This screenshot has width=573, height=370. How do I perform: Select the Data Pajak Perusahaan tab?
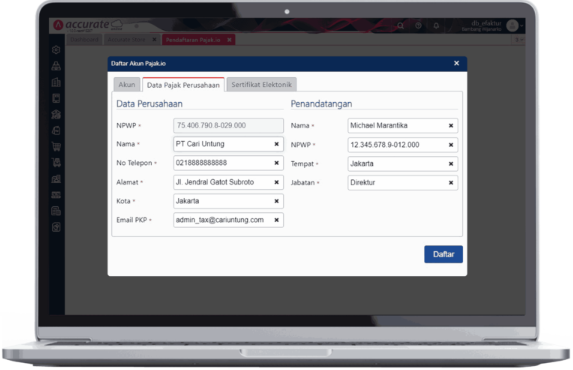point(183,85)
